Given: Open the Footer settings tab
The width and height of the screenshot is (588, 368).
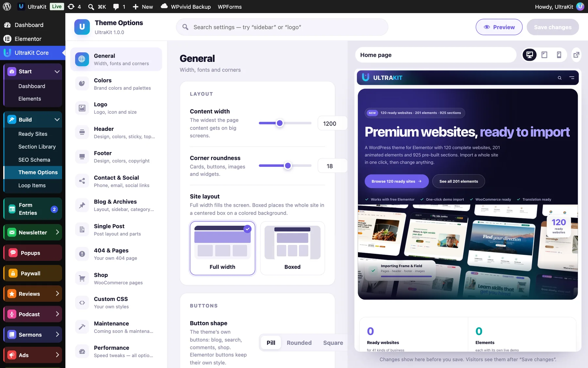Looking at the screenshot, I should pos(116,157).
